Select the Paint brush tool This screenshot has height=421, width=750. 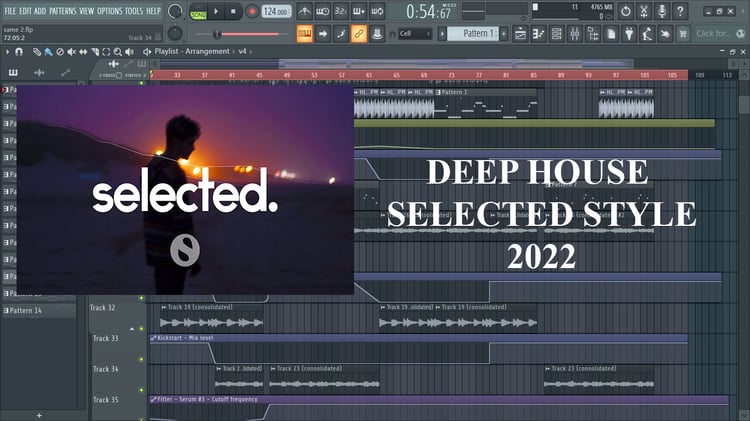(x=48, y=52)
